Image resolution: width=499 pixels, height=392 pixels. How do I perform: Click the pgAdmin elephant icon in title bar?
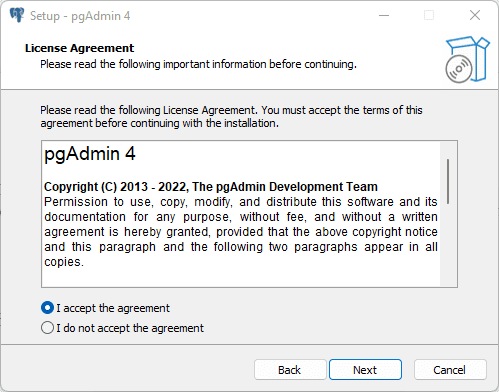click(17, 15)
